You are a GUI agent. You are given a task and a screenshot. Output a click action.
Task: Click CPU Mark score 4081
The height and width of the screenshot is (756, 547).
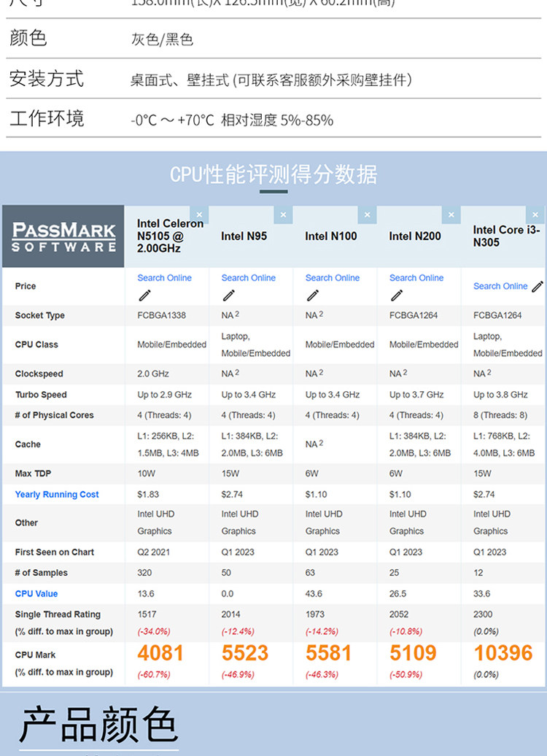click(x=160, y=653)
